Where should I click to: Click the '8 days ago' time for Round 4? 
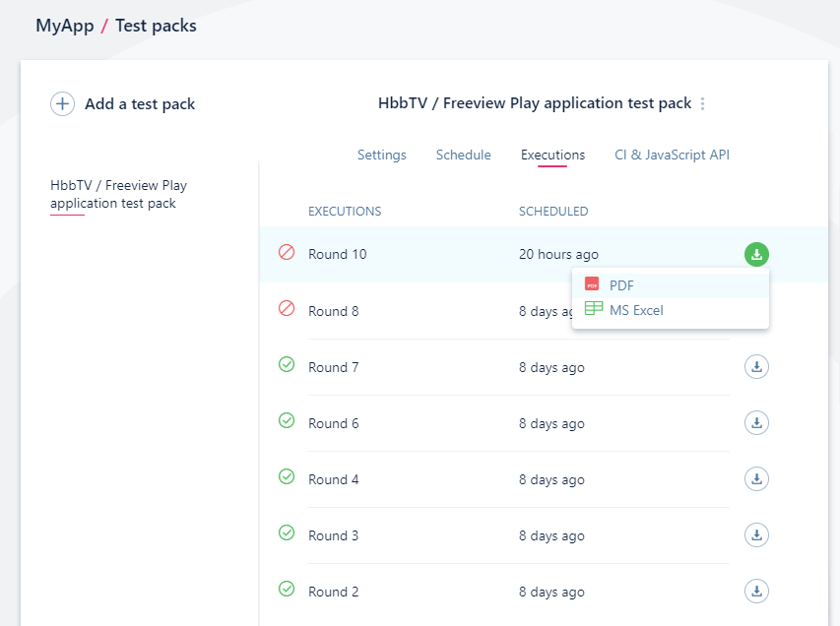(551, 479)
